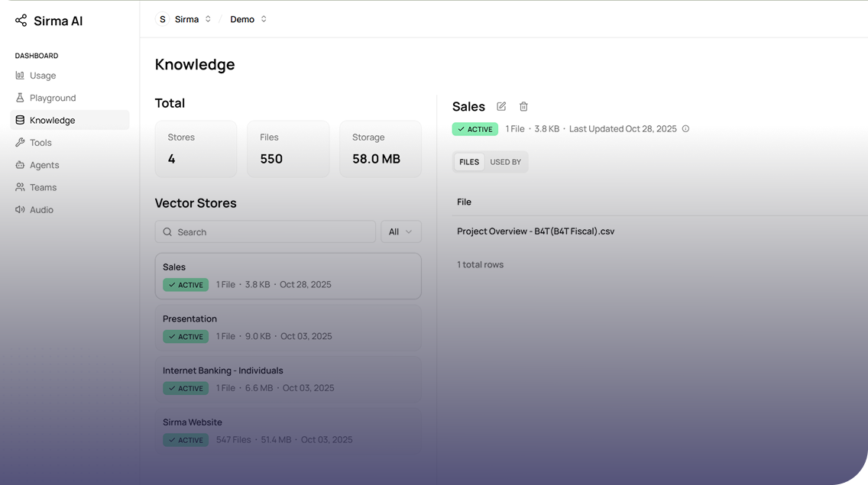
Task: Switch to the Used By tab
Action: click(505, 163)
